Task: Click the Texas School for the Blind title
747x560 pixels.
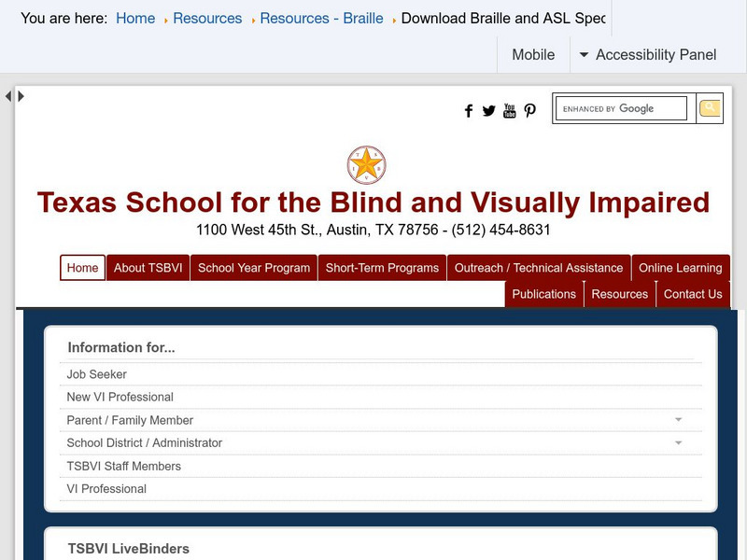Action: coord(373,203)
